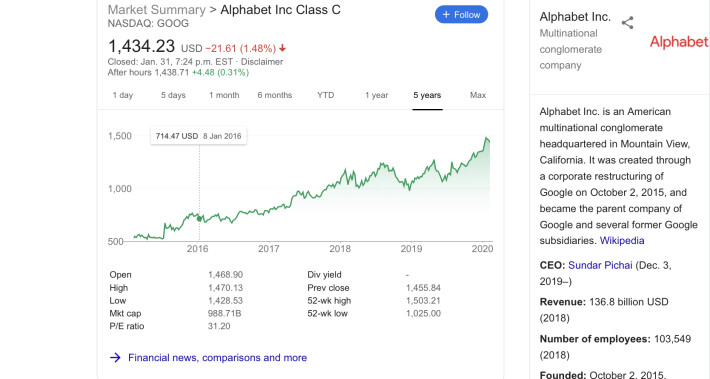The height and width of the screenshot is (379, 710).
Task: Switch chart to 1 day range
Action: click(123, 95)
